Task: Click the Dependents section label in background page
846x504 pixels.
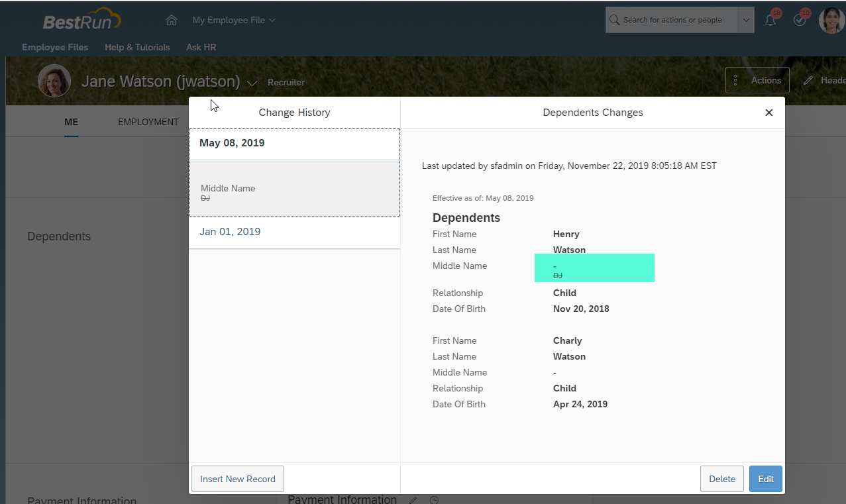Action: pyautogui.click(x=59, y=236)
